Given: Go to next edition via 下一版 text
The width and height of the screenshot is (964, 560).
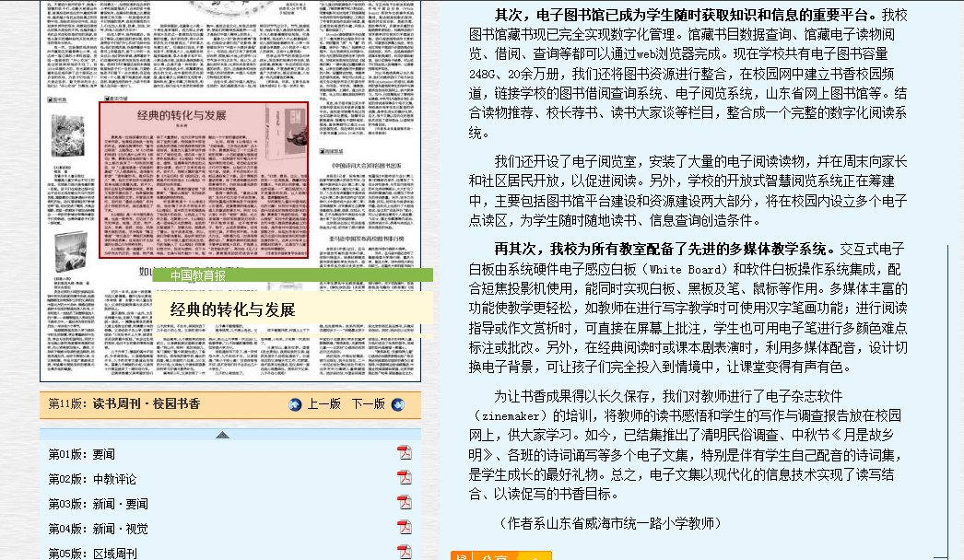Looking at the screenshot, I should (x=368, y=404).
